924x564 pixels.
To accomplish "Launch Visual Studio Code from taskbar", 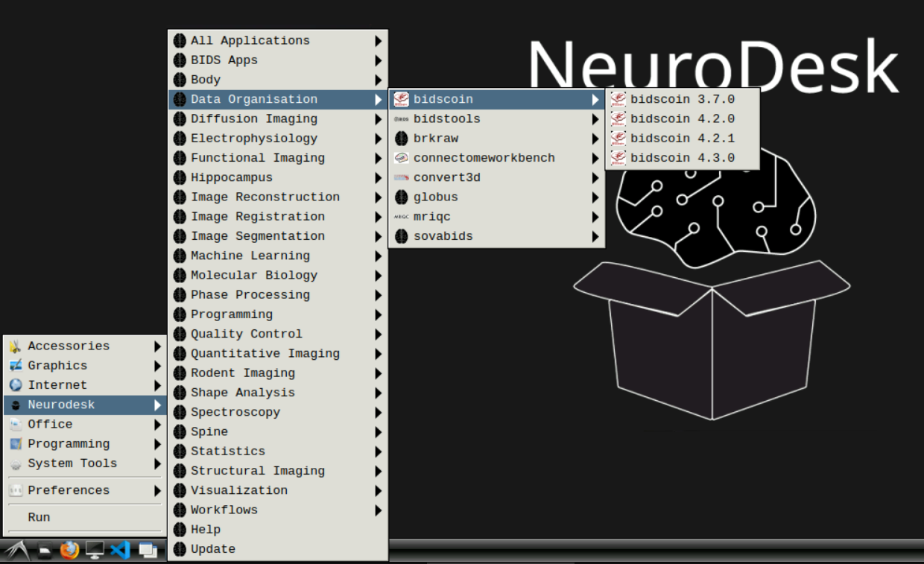I will [x=120, y=551].
